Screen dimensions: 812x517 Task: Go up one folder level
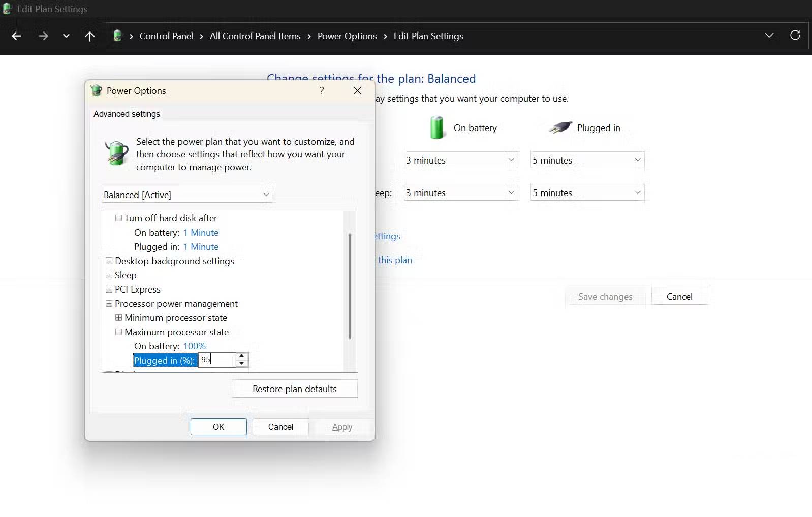click(x=90, y=36)
